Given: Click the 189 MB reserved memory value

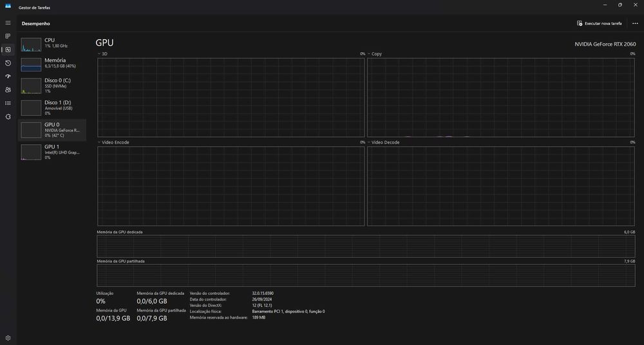Looking at the screenshot, I should (259, 317).
